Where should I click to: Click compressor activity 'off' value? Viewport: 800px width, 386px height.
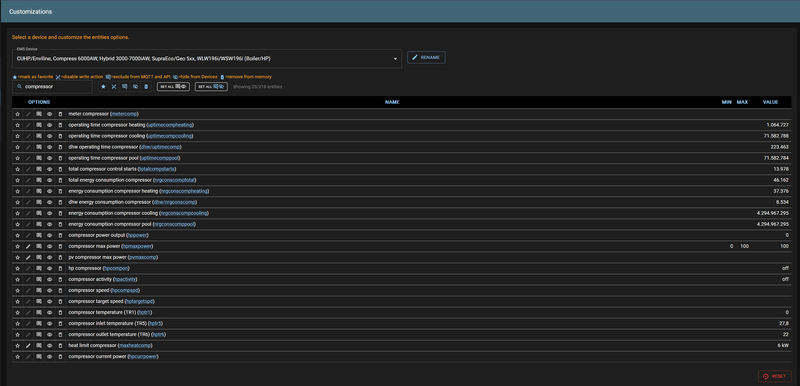coord(786,279)
